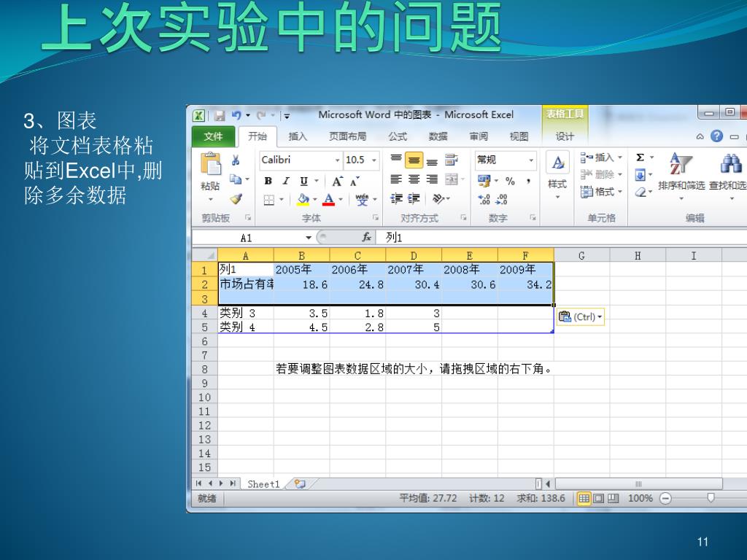Viewport: 747px width, 560px height.
Task: Click the Excel help question mark icon
Action: 716,136
